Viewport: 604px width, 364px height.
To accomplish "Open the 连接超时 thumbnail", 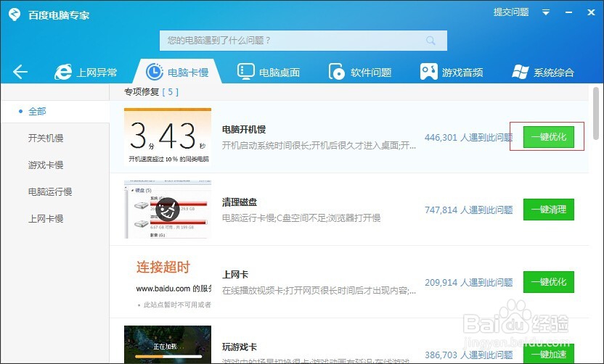I will tap(168, 282).
